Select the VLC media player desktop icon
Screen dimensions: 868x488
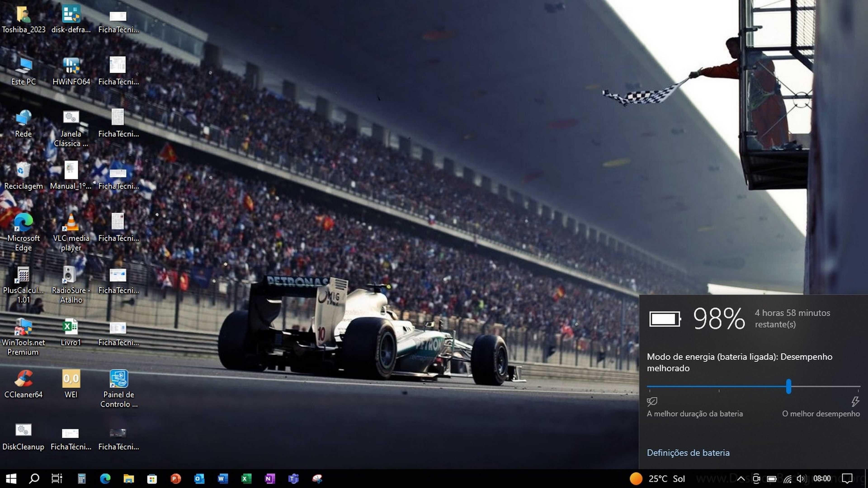(x=71, y=233)
